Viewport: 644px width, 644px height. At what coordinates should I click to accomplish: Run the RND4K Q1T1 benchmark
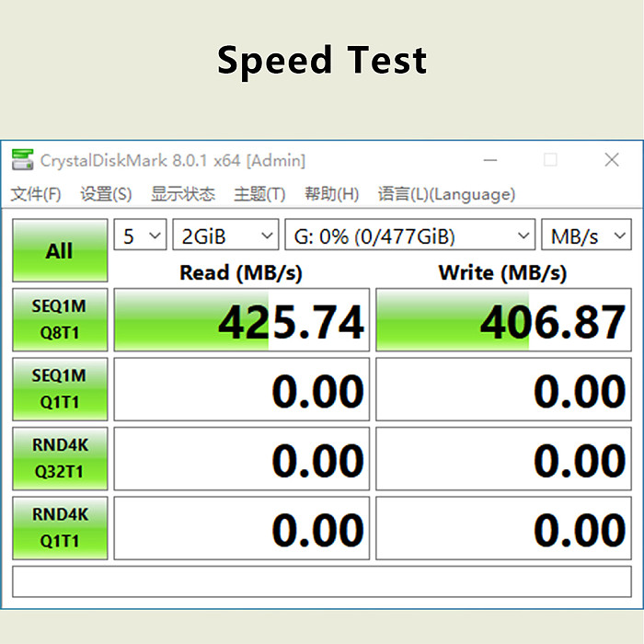(x=60, y=528)
